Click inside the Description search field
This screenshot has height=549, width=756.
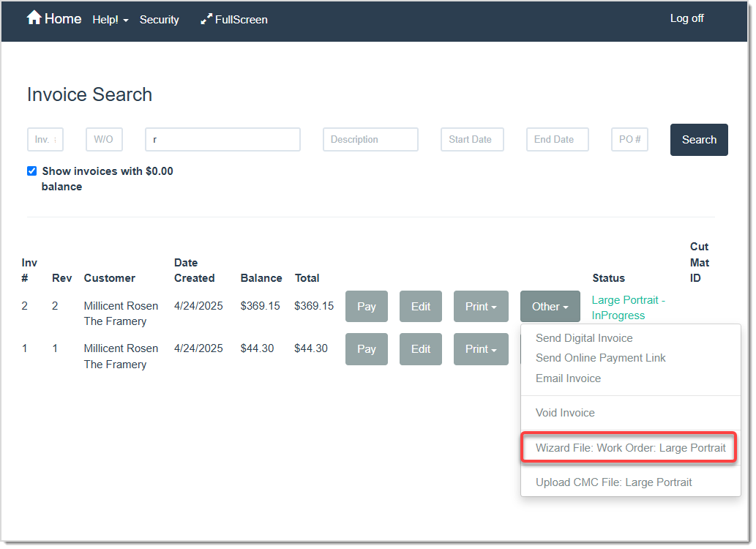tap(370, 139)
